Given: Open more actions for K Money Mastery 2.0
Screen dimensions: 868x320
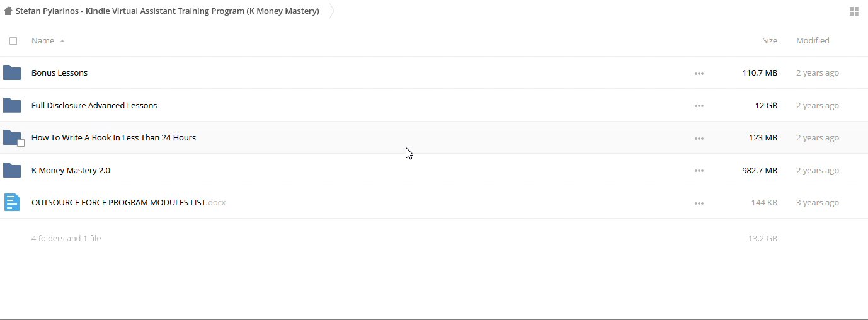Looking at the screenshot, I should pos(699,171).
